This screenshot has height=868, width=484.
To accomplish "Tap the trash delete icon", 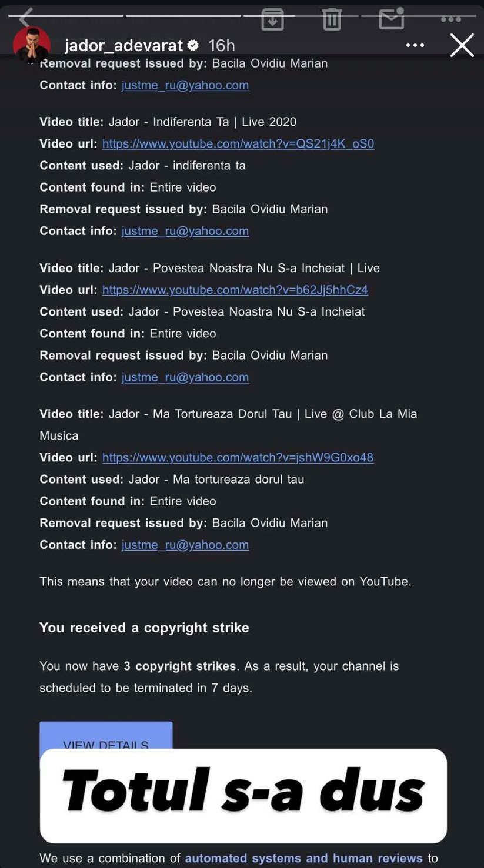I will pyautogui.click(x=332, y=19).
